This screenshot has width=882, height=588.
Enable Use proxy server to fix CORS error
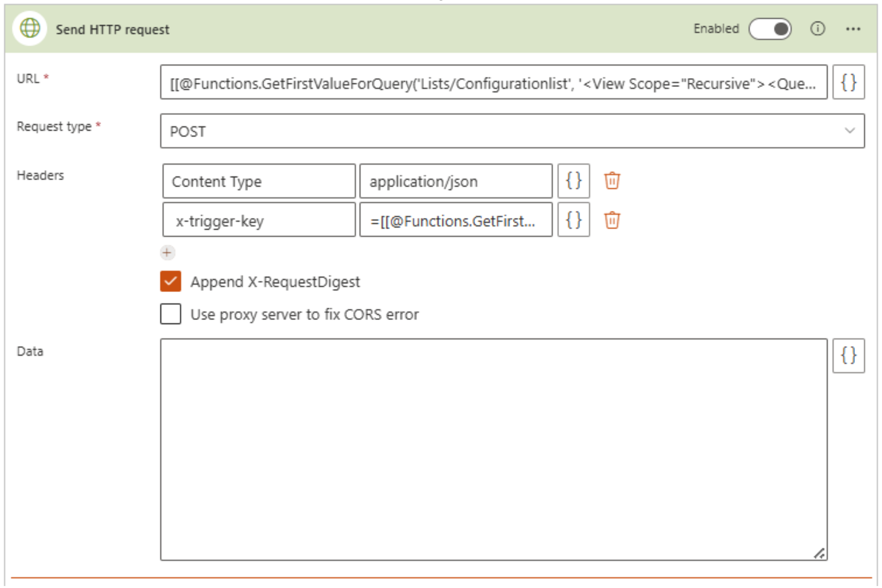click(x=170, y=314)
